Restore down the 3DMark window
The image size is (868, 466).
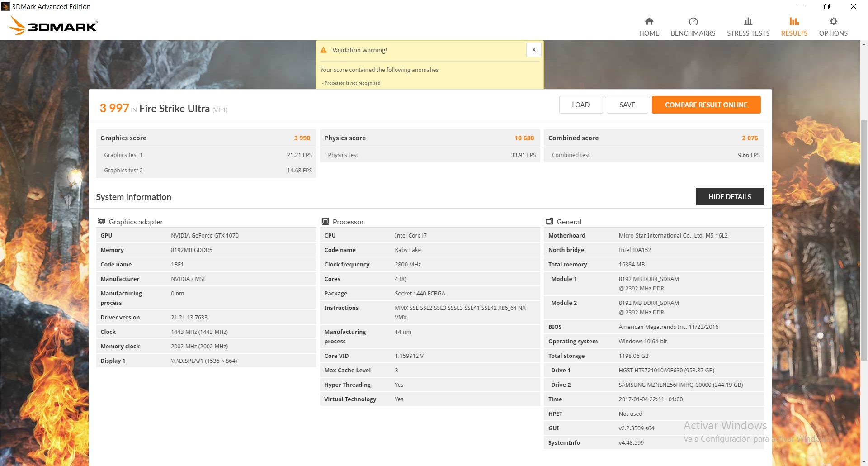(826, 6)
